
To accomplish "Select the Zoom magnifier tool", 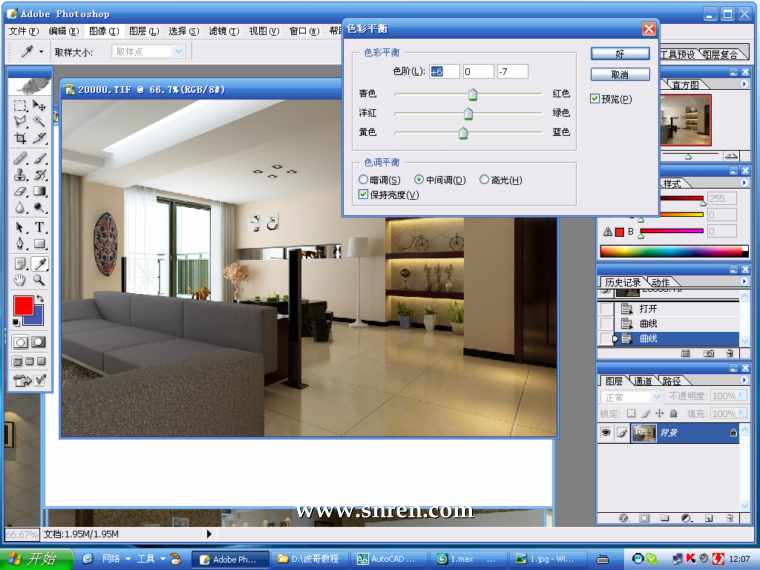I will pyautogui.click(x=39, y=280).
